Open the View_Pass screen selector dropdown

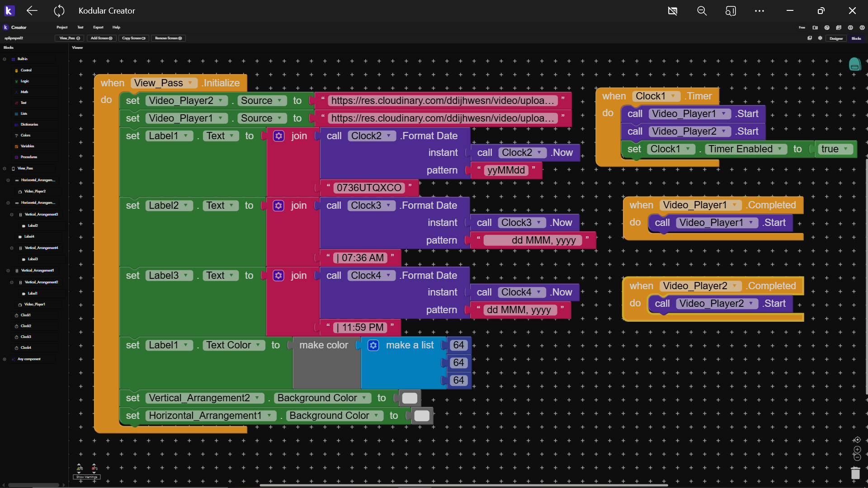tap(70, 38)
